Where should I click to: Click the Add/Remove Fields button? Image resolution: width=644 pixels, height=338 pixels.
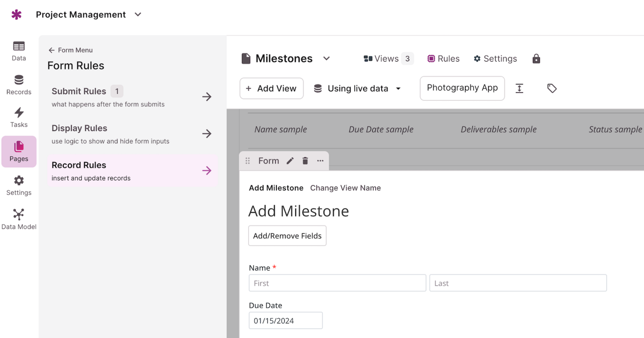287,235
